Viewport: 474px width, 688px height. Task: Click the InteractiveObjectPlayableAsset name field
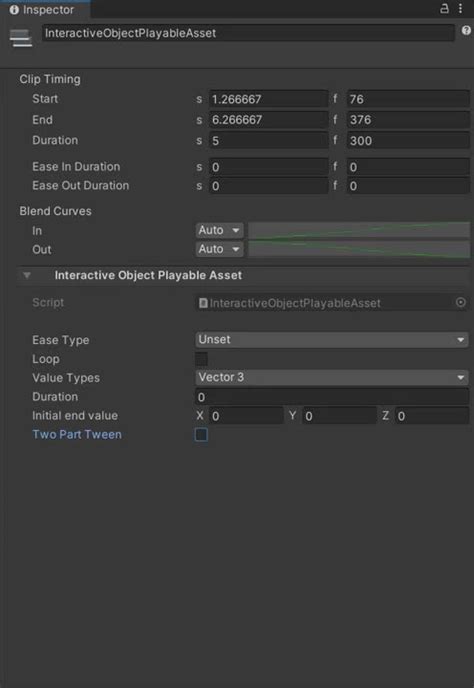[x=248, y=33]
